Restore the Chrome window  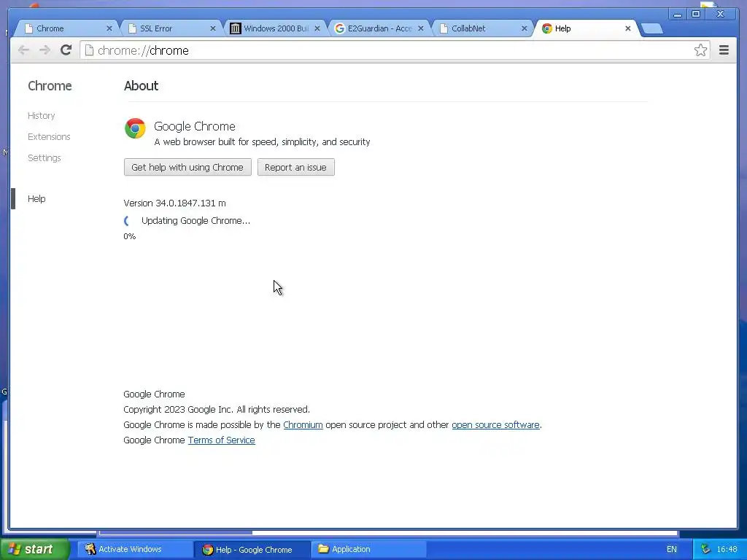(695, 15)
